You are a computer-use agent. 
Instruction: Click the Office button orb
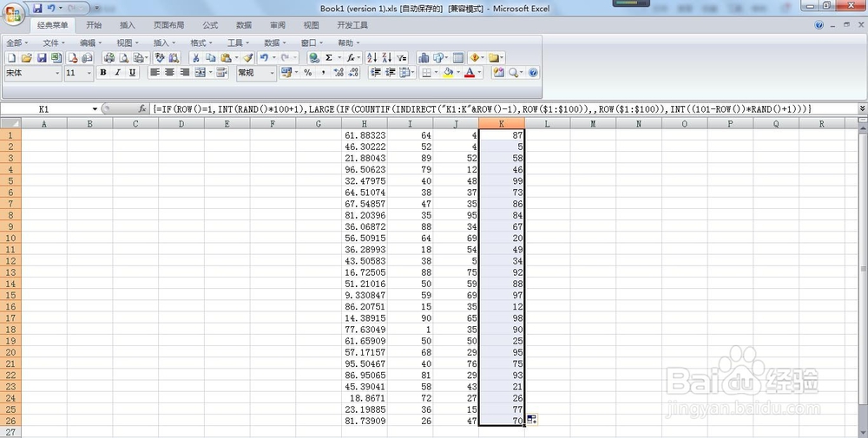(13, 13)
